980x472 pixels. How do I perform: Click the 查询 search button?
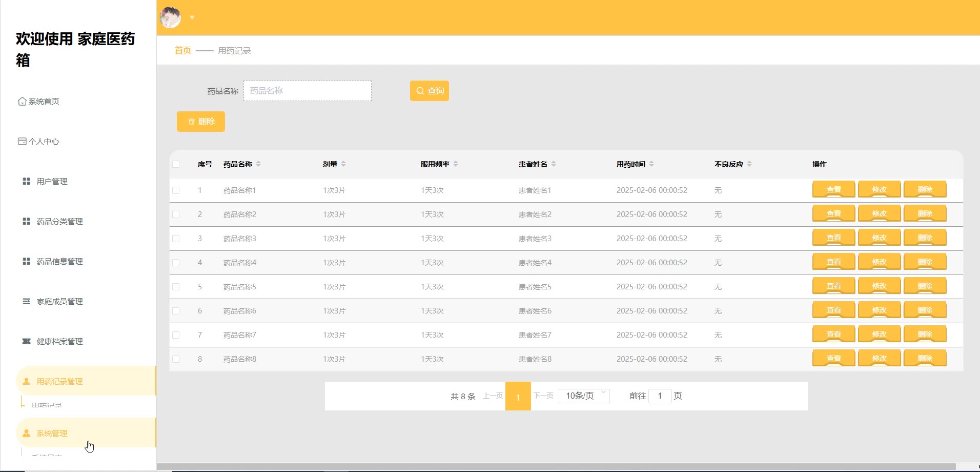pyautogui.click(x=430, y=91)
